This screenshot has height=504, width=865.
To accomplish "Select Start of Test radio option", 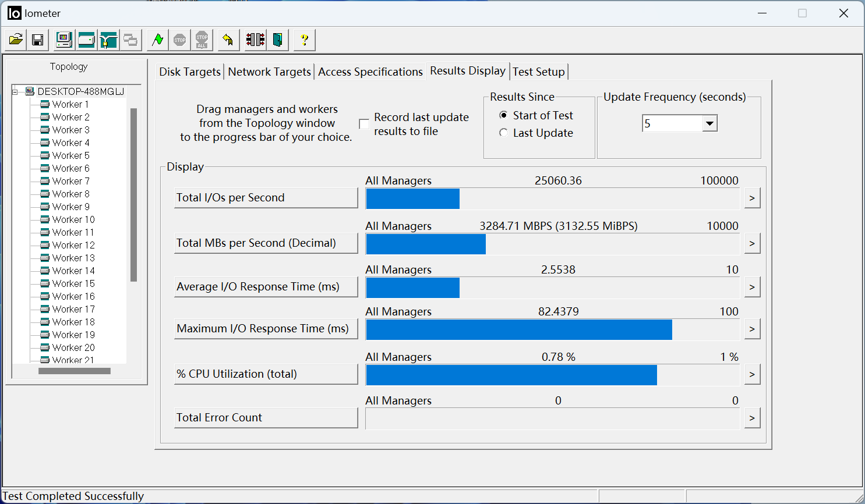I will tap(503, 115).
